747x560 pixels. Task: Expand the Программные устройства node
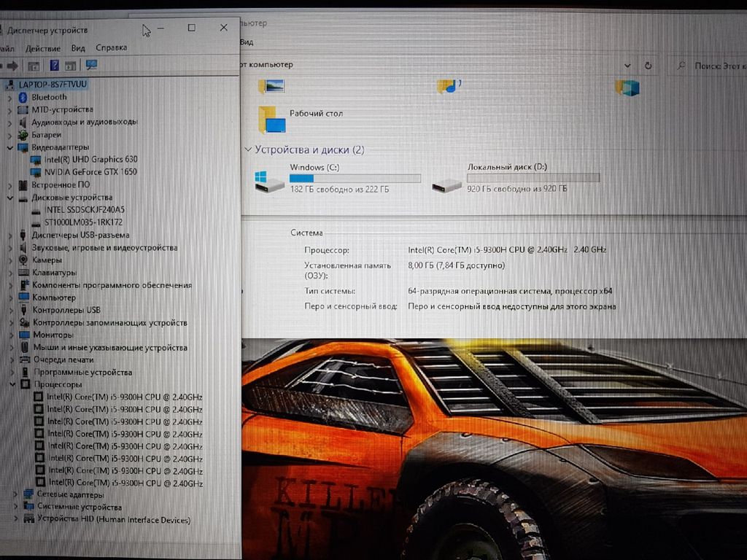[x=12, y=373]
